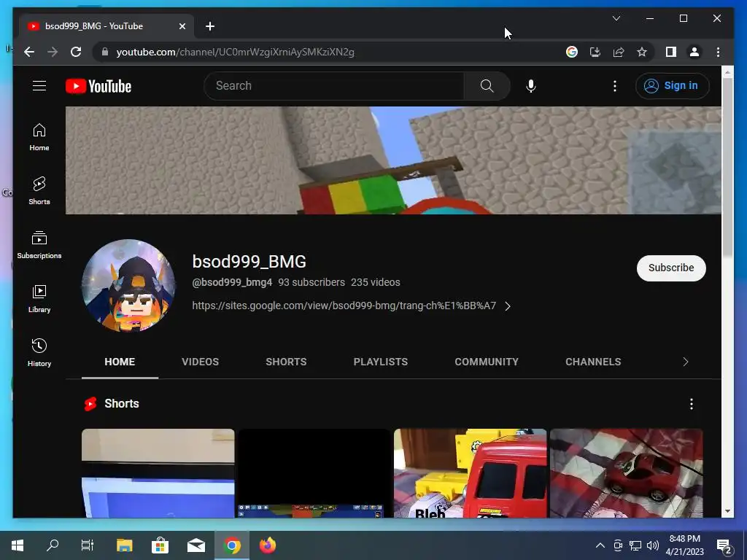
Task: Open History in sidebar
Action: (x=39, y=353)
